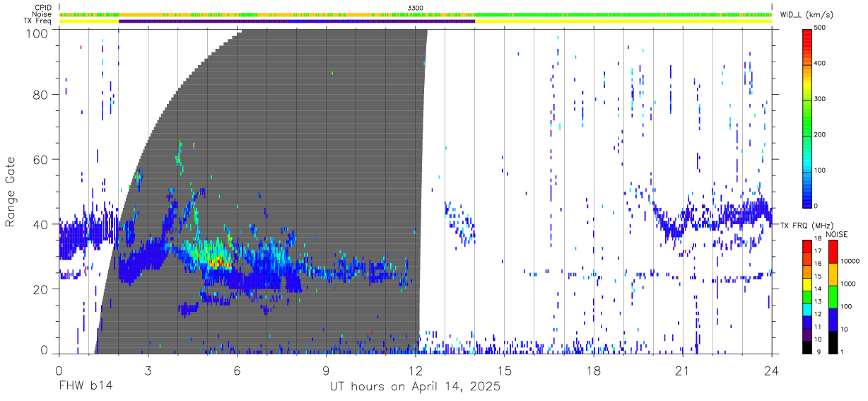Click the TX FRQ frequency color bar
The height and width of the screenshot is (401, 868).
pyautogui.click(x=807, y=296)
